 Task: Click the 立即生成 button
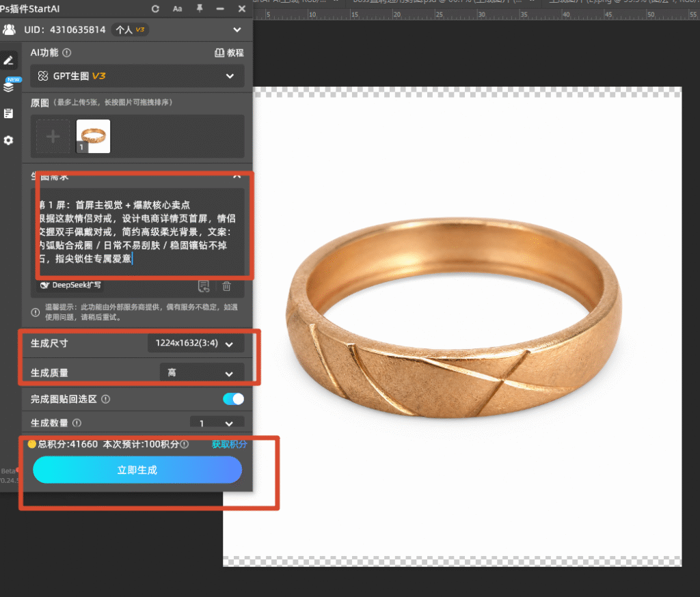point(137,470)
